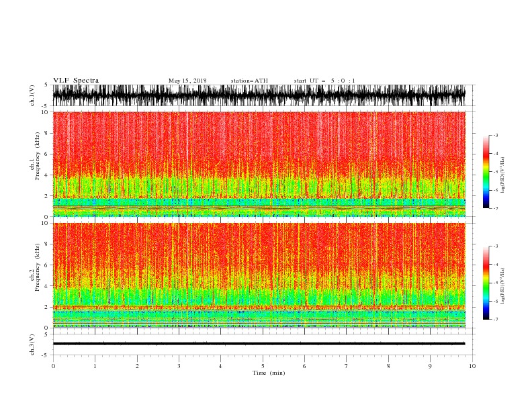Viewport: 532px width, 411px height.
Task: Click time axis tick label '8'
Action: [388, 366]
